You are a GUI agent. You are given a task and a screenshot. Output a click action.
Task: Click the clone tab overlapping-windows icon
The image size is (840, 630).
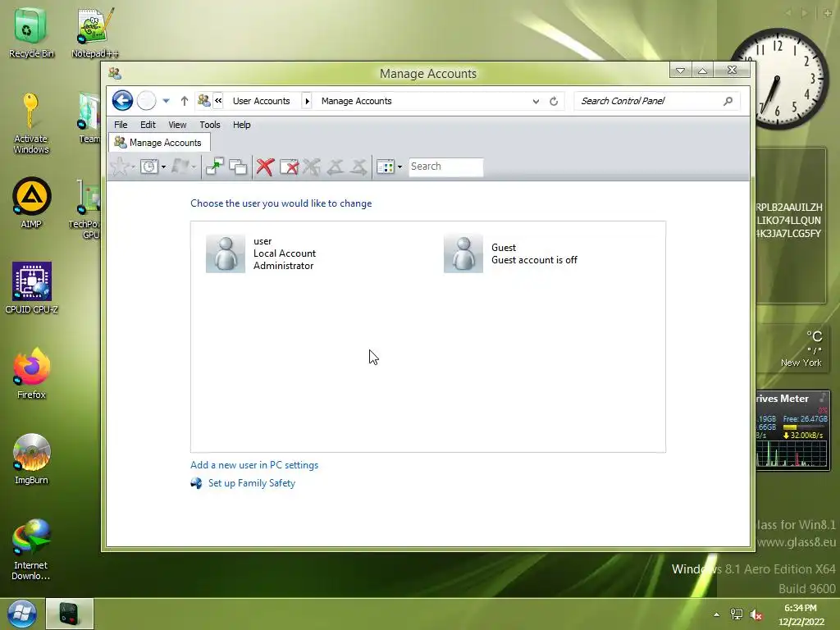[238, 167]
